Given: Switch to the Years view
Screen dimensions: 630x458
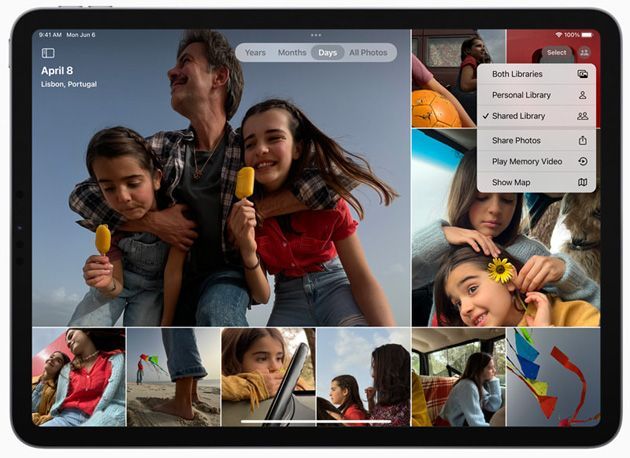Looking at the screenshot, I should tap(255, 53).
